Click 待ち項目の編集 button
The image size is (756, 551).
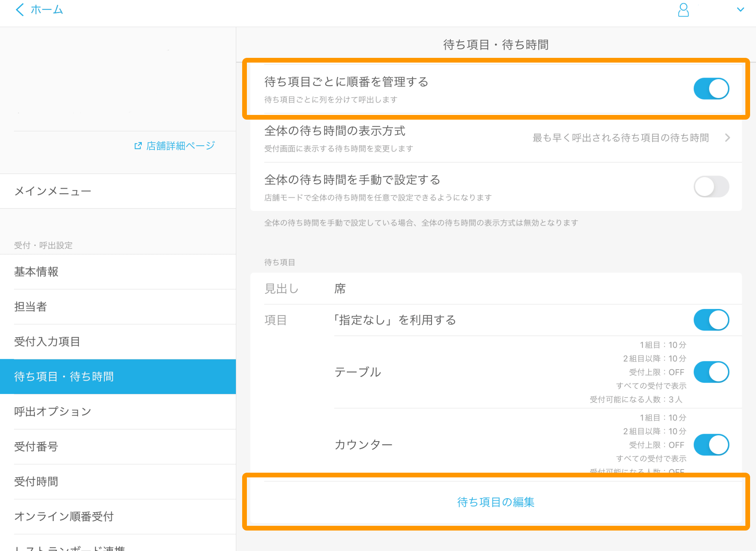[496, 502]
